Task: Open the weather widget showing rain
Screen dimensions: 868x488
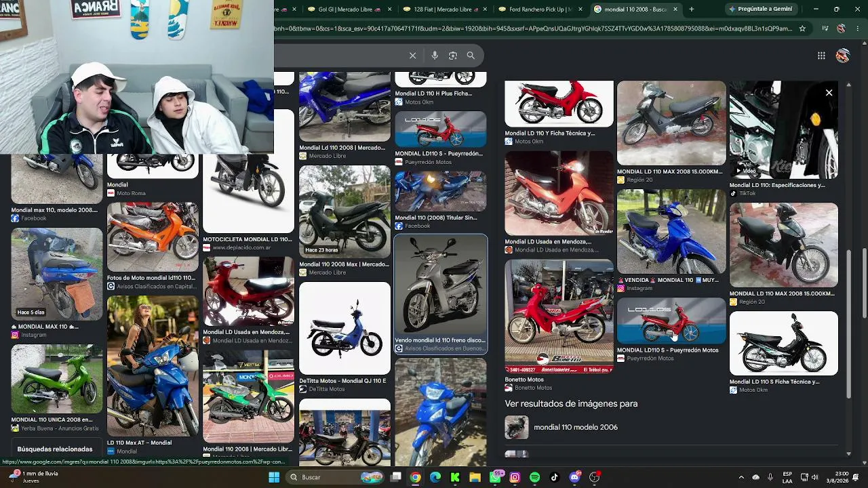Action: tap(34, 477)
